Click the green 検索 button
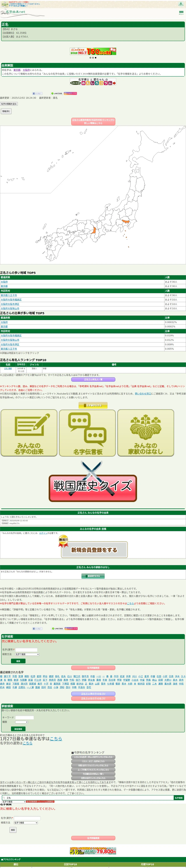 point(18,661)
